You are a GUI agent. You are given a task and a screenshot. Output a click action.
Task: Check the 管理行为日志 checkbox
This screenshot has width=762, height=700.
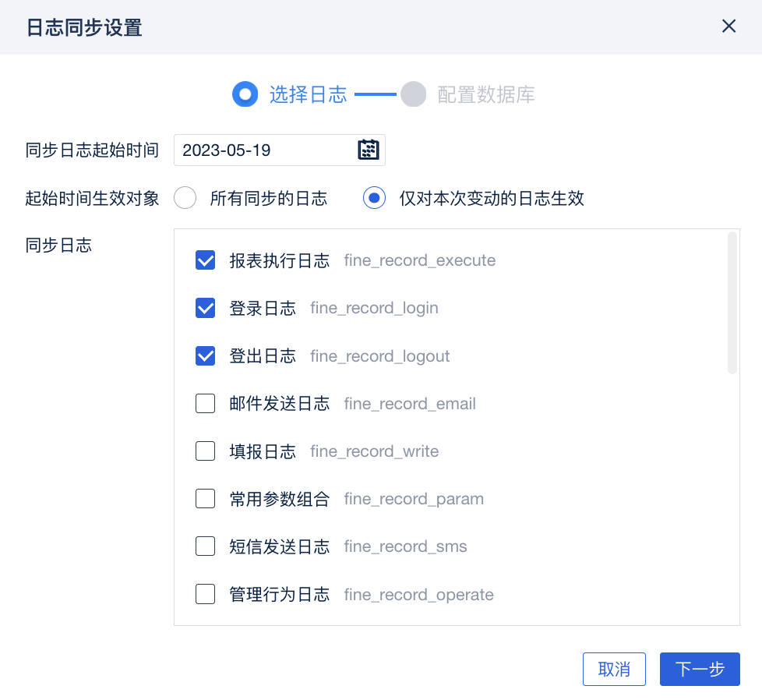tap(206, 595)
